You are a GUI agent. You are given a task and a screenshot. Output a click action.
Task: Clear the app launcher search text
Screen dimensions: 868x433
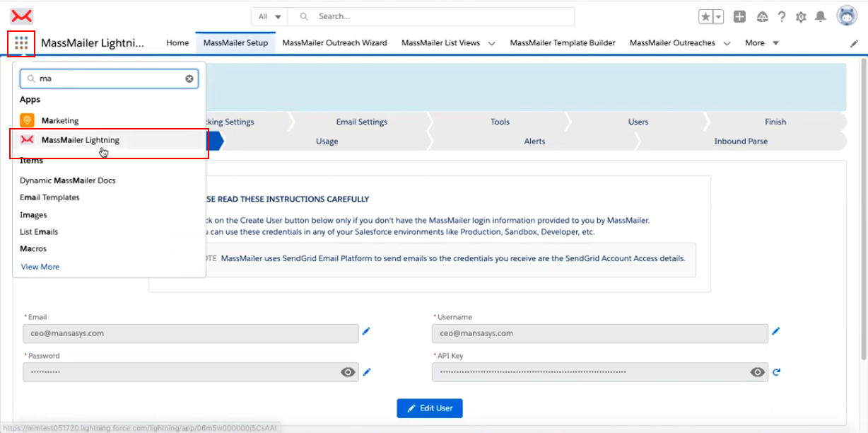189,79
